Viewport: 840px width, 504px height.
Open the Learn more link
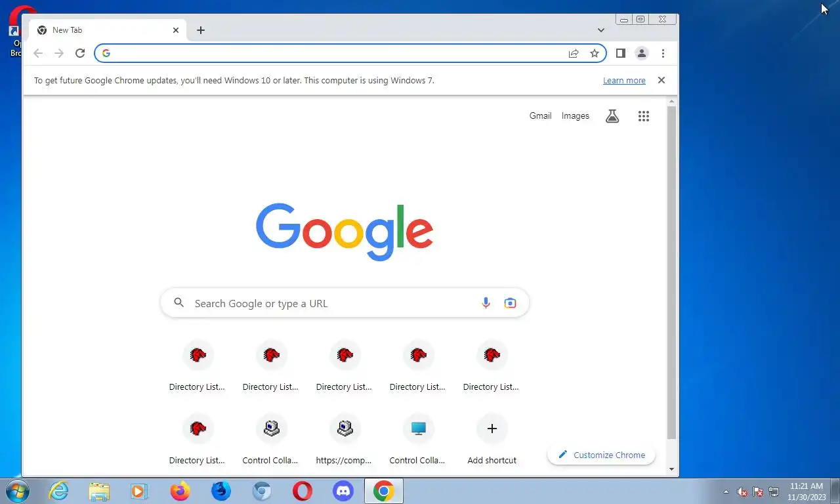624,81
